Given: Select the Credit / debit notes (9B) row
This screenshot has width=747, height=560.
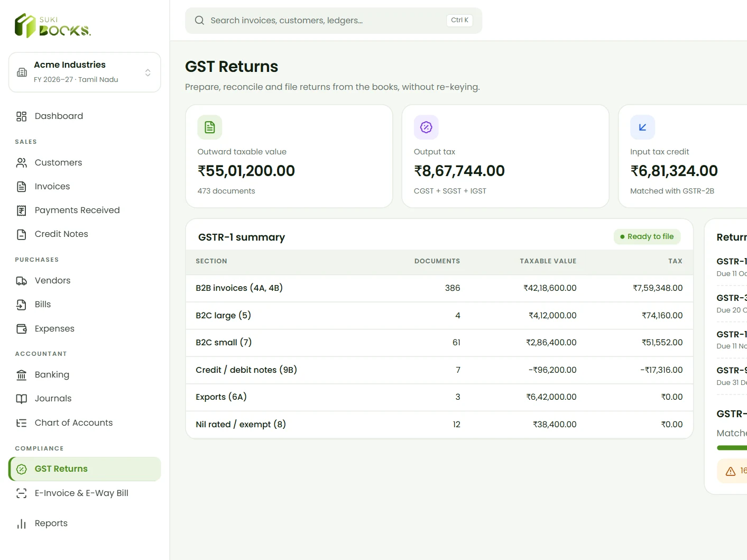Looking at the screenshot, I should pos(439,370).
